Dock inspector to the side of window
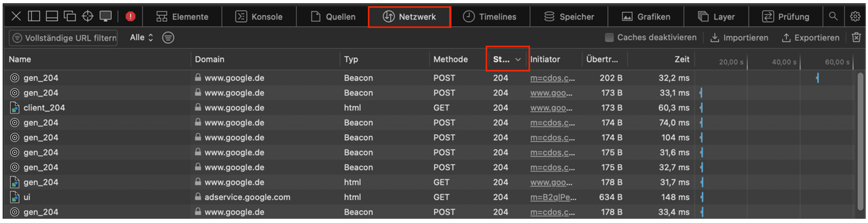 tap(34, 16)
